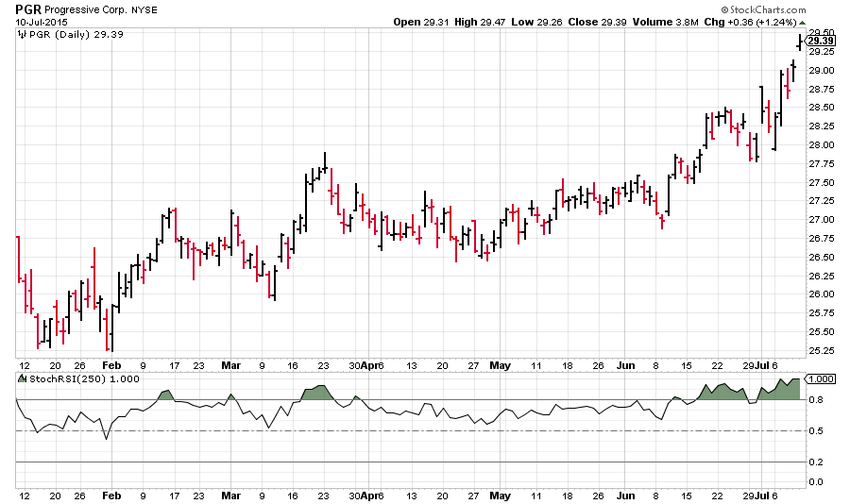Screen dimensions: 850x504
Task: Click the 27.25 price axis label
Action: 822,201
